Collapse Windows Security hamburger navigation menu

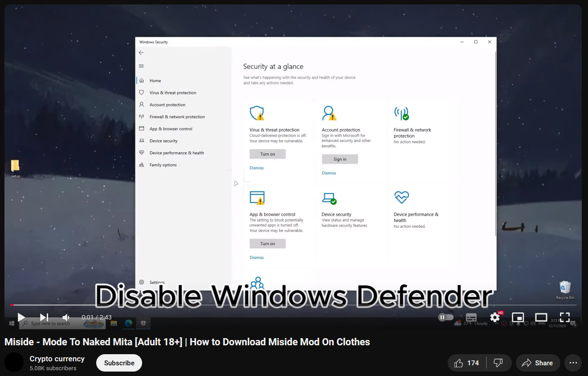coord(141,66)
